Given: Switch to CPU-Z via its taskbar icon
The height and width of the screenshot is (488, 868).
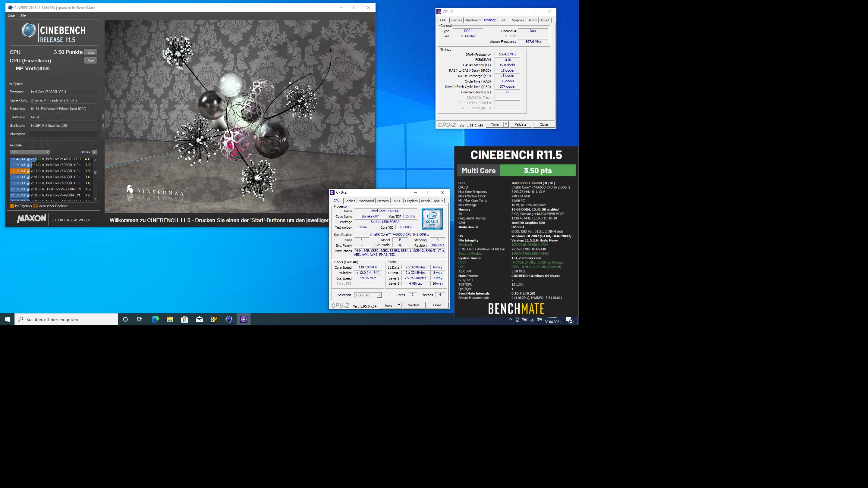Looking at the screenshot, I should pos(244,319).
